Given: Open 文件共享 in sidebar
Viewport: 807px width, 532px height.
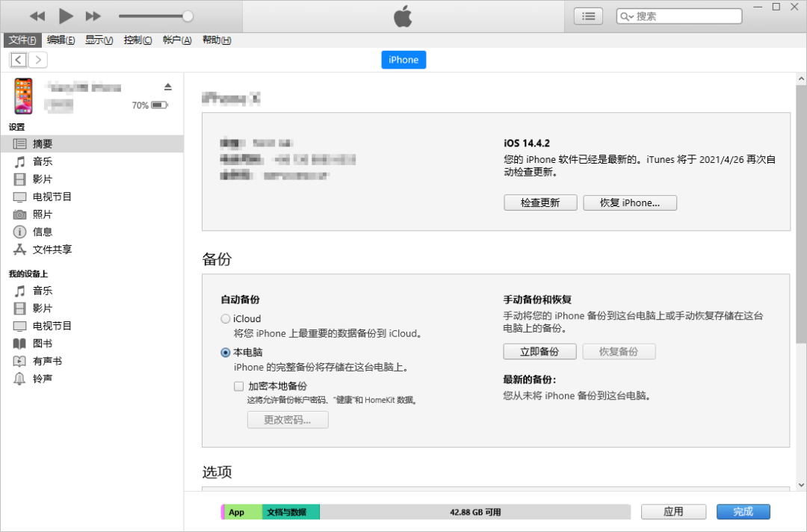Looking at the screenshot, I should [52, 250].
